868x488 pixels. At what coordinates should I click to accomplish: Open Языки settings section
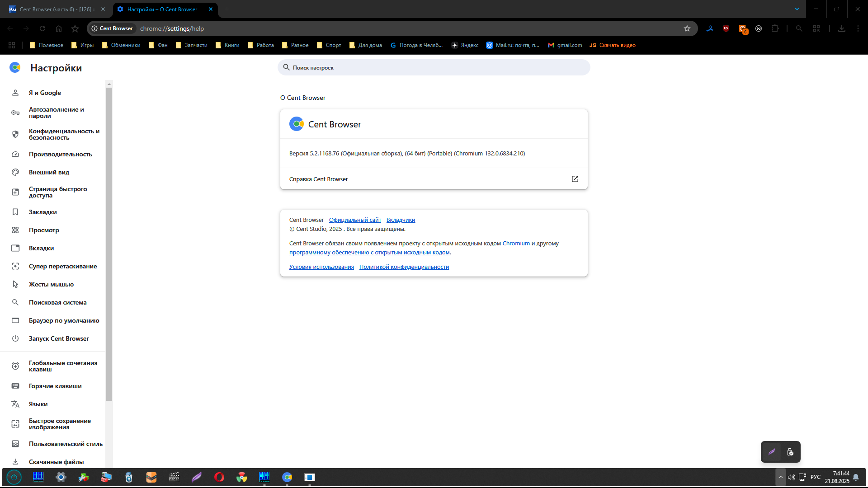[53, 404]
